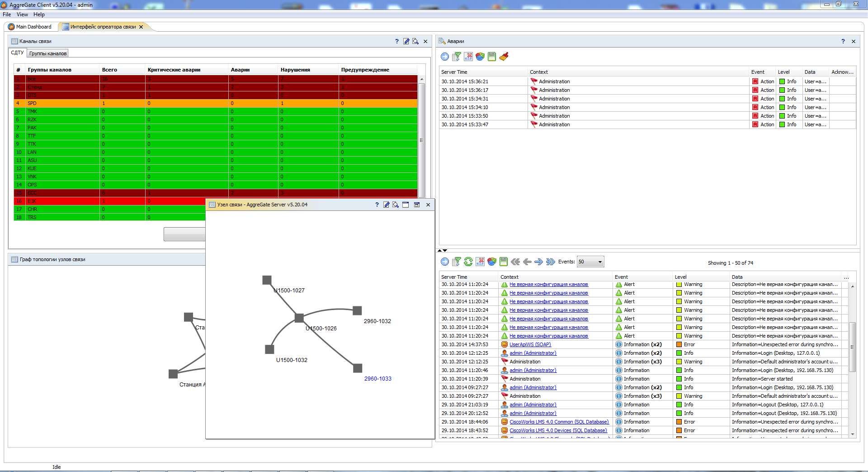The height and width of the screenshot is (472, 868).
Task: Open the pie chart statistics icon in Аварии panel
Action: click(x=480, y=56)
